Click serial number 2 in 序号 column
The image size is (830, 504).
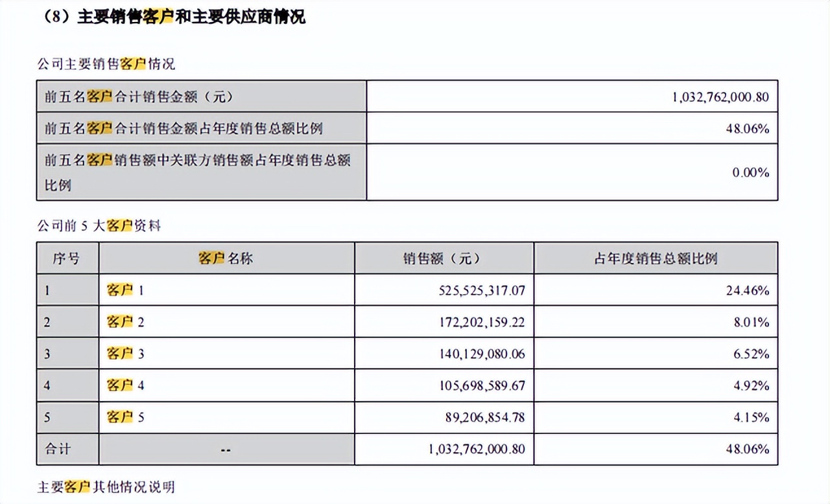(47, 323)
